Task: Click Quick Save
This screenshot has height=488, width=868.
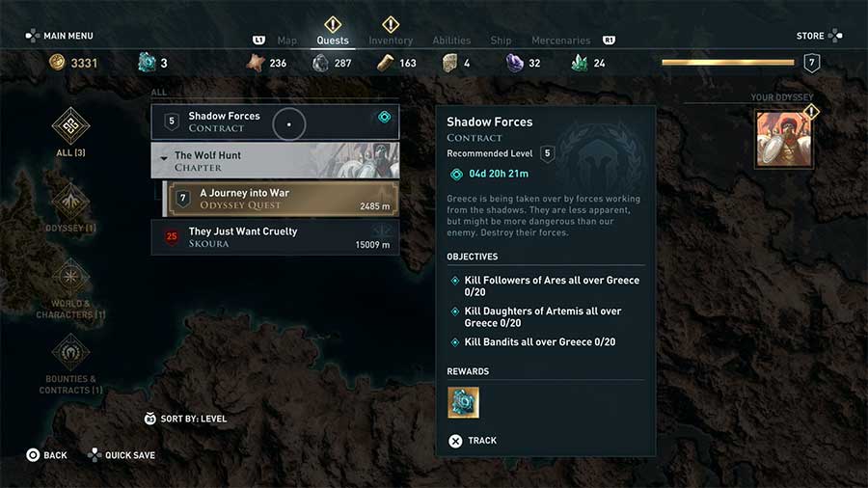Action: [x=121, y=455]
